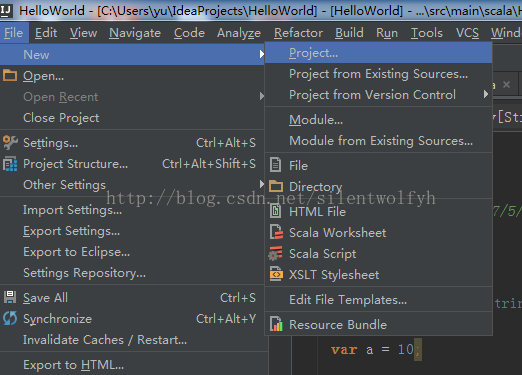The height and width of the screenshot is (375, 522).
Task: Click the Project Structure grid icon
Action: [10, 164]
